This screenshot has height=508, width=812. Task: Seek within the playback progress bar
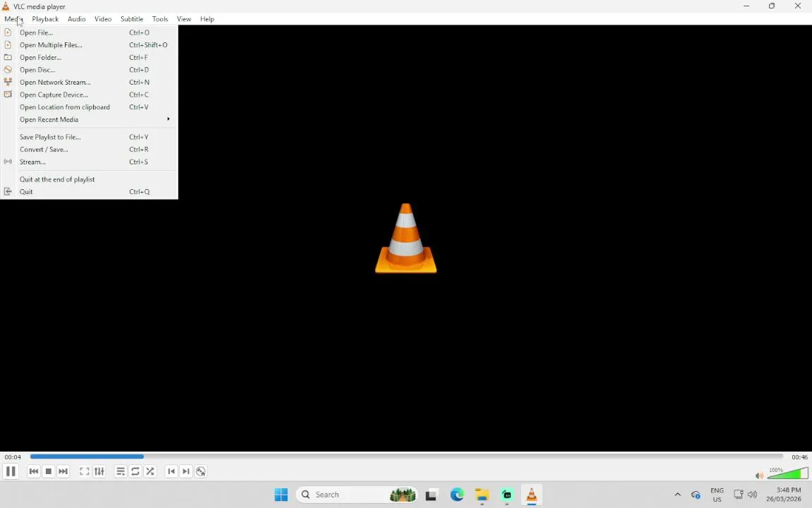click(407, 456)
